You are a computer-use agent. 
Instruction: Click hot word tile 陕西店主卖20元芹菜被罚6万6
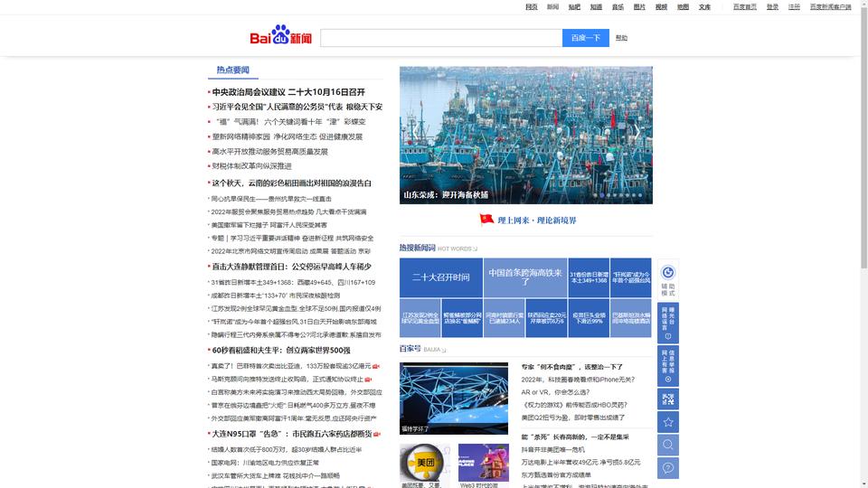click(546, 318)
